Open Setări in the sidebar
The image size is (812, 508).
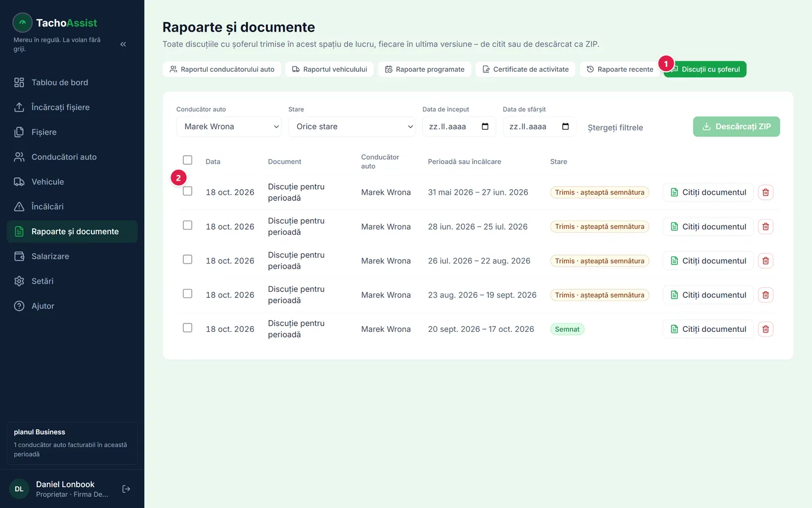(72, 281)
